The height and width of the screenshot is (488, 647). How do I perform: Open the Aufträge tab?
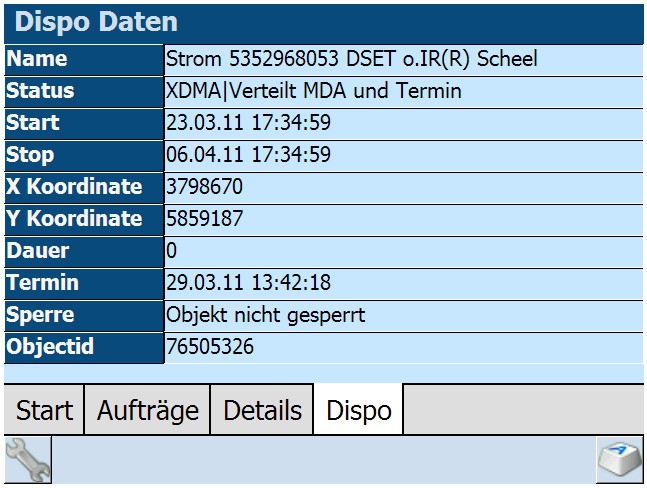click(147, 410)
